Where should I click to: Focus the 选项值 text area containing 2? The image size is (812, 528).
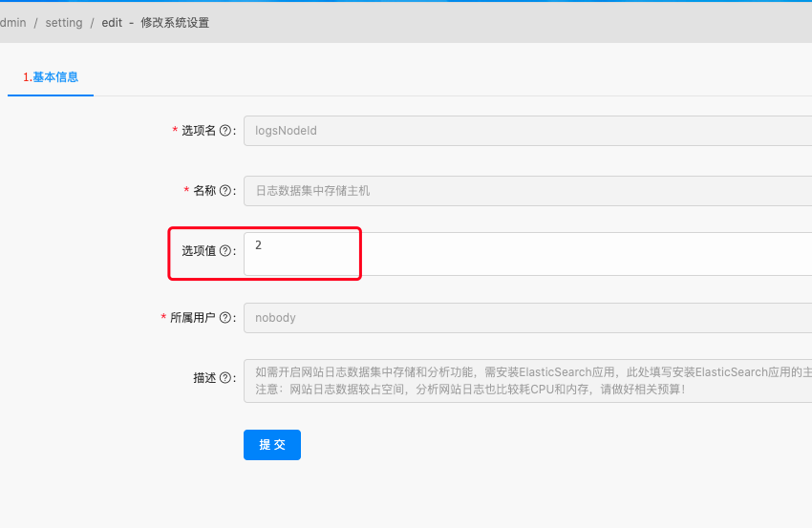point(527,253)
